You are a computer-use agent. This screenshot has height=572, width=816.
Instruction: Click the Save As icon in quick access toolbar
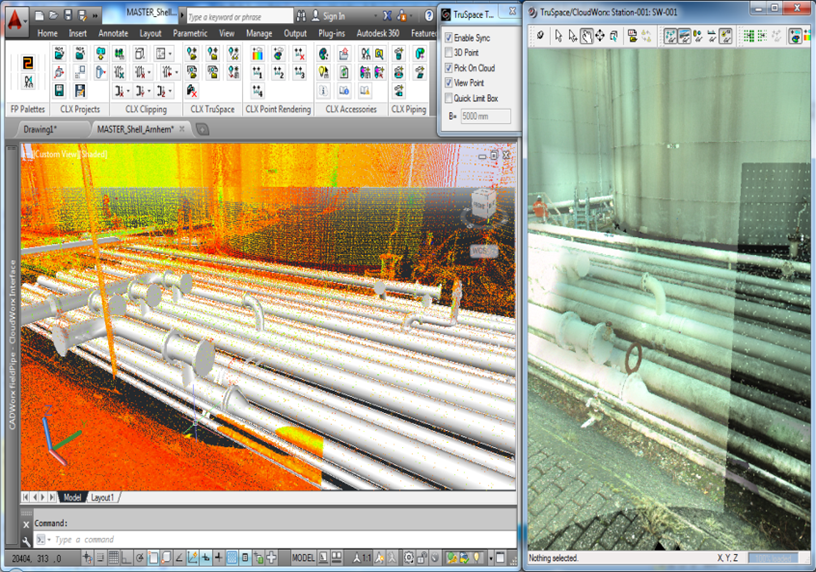[82, 16]
